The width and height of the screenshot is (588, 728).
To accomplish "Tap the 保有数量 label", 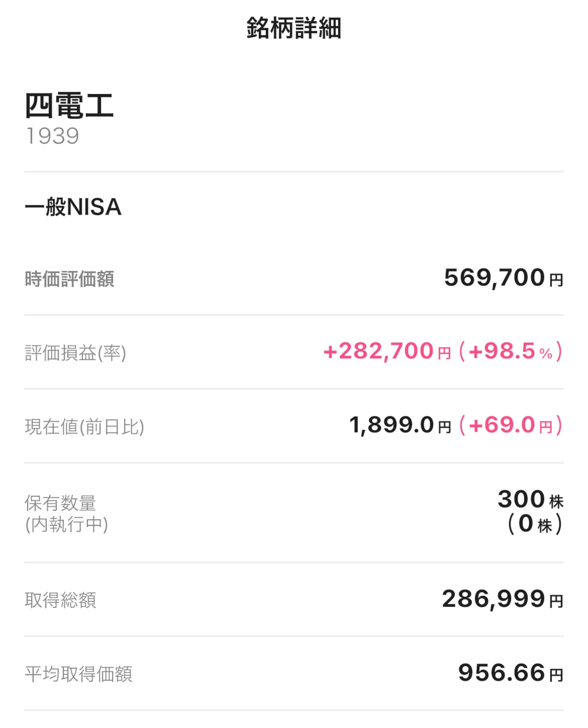I will point(61,503).
